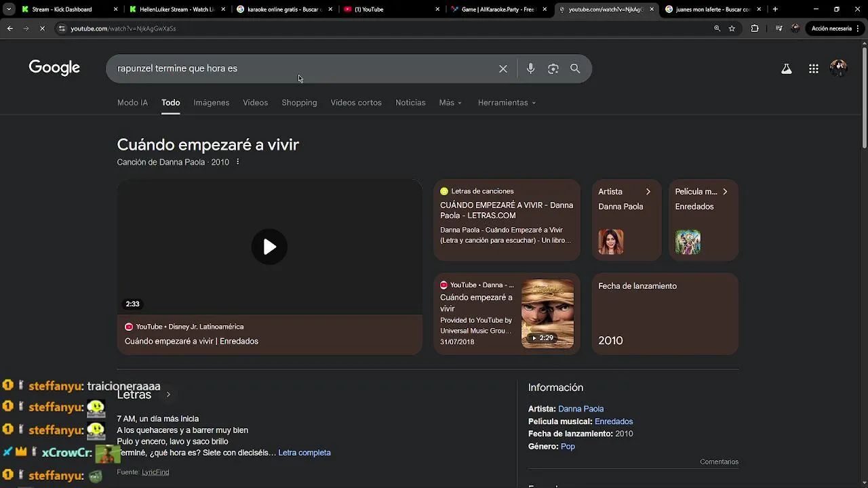Click the Acción necesaria button
868x488 pixels.
(834, 28)
